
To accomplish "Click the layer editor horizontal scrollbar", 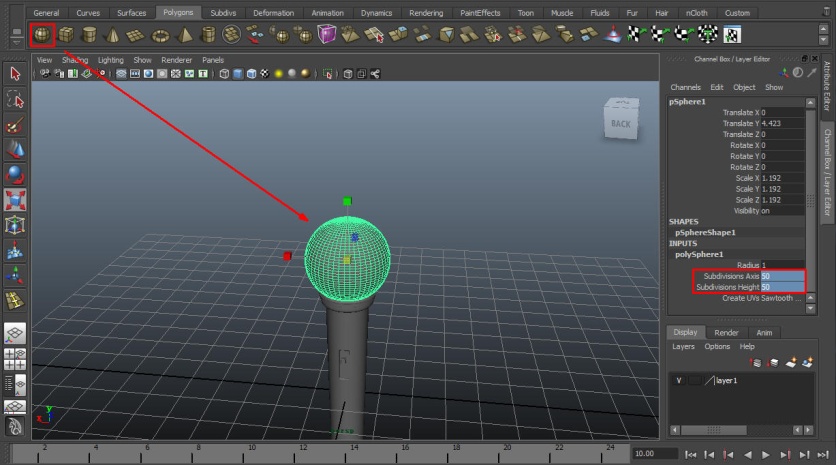I will pos(713,430).
